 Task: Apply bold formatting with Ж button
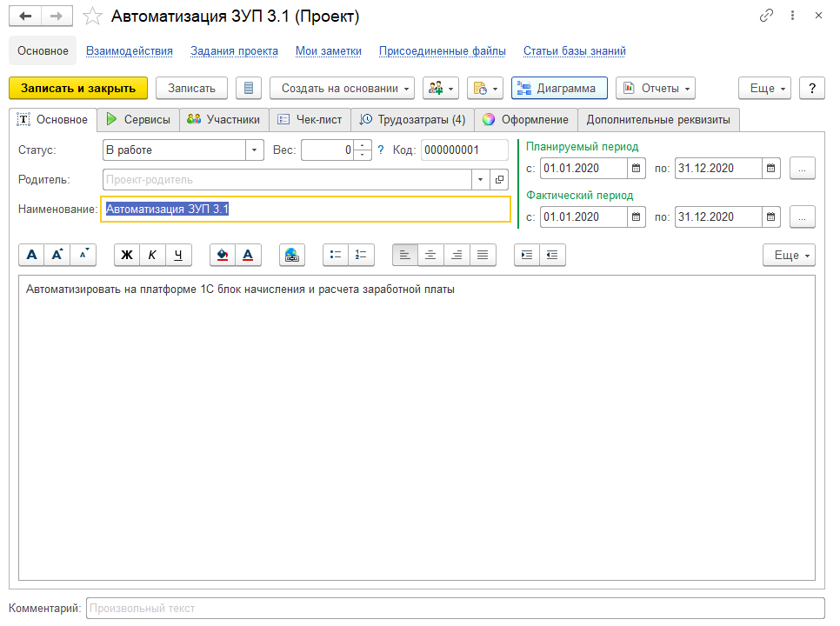127,255
